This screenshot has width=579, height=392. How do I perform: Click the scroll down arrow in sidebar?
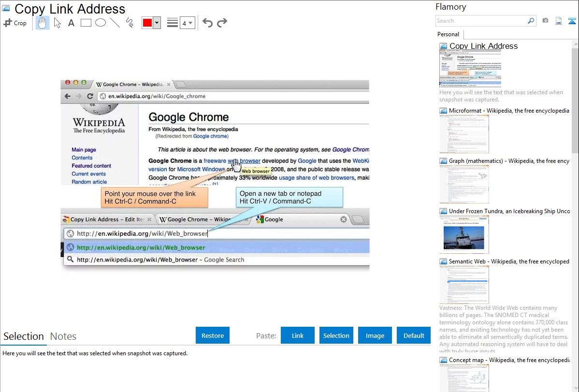coord(575,388)
